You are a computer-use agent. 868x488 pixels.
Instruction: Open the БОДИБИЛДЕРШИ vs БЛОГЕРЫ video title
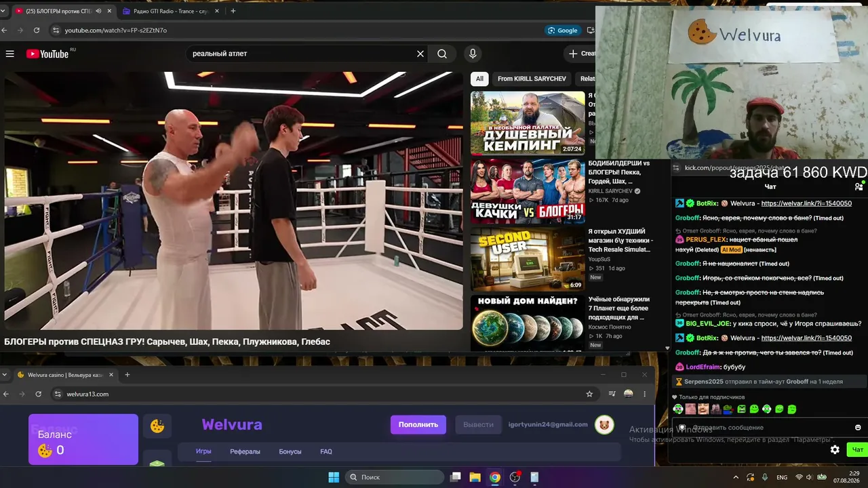[x=619, y=172]
